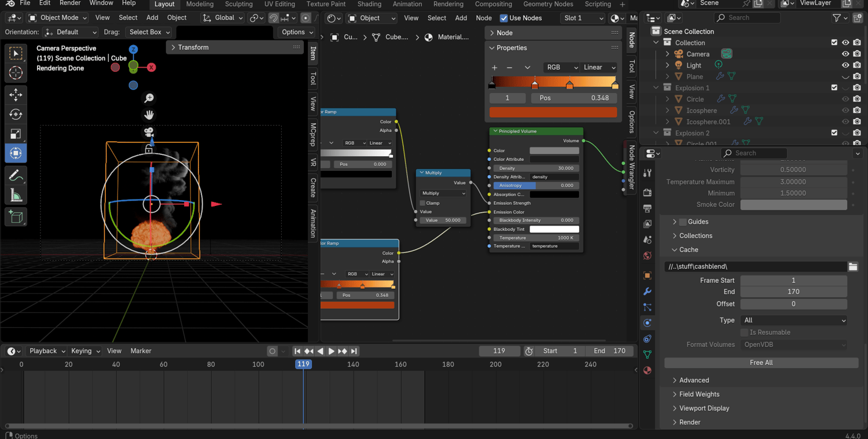Screen dimensions: 868x439
Task: Enable the Clamp checkbox in Multiply node
Action: pos(422,203)
